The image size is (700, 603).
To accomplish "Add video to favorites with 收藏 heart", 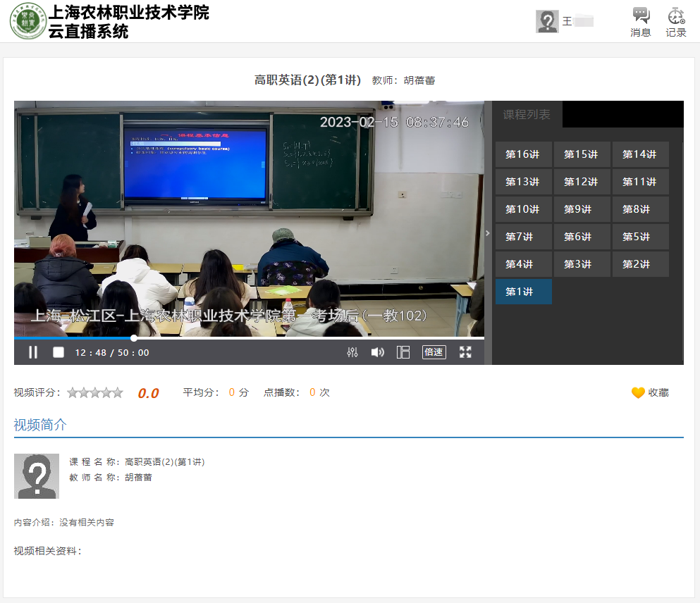I will coord(650,392).
